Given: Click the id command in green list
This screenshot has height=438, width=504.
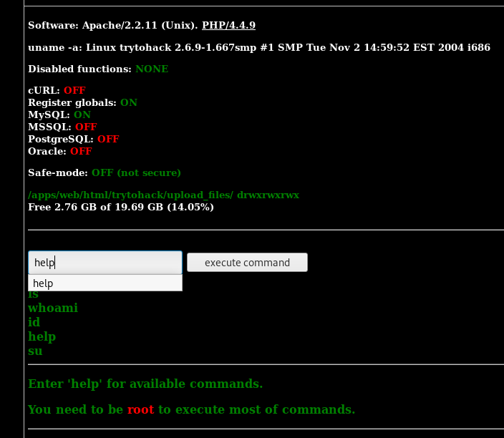Looking at the screenshot, I should coord(34,323).
